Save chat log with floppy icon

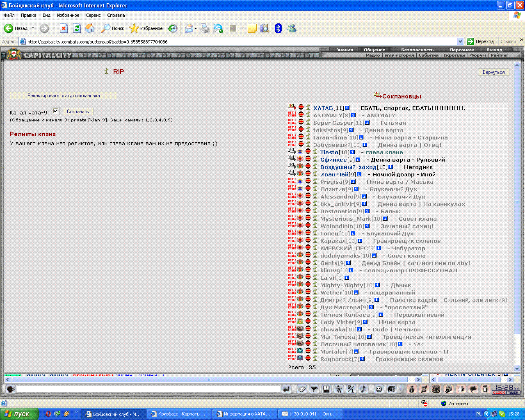click(326, 389)
